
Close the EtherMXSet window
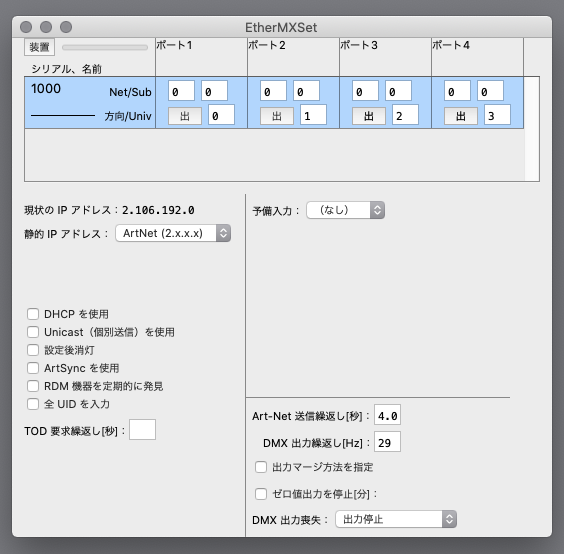tap(26, 27)
